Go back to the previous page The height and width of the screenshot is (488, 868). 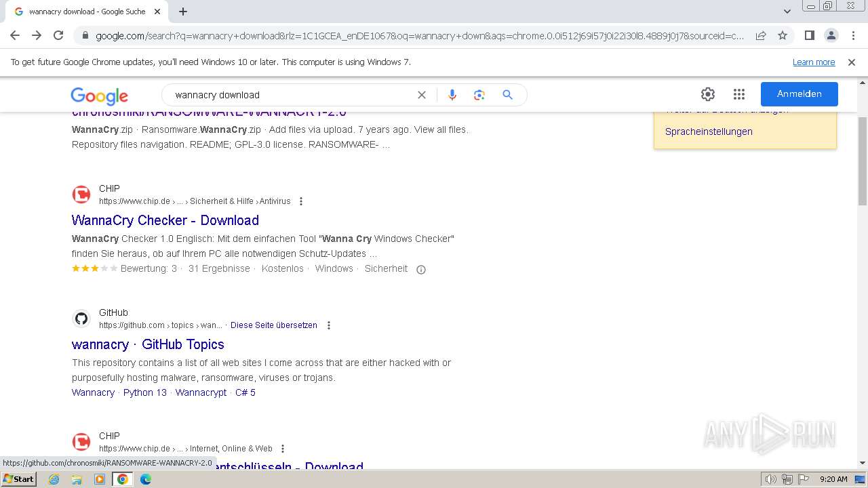coord(15,35)
